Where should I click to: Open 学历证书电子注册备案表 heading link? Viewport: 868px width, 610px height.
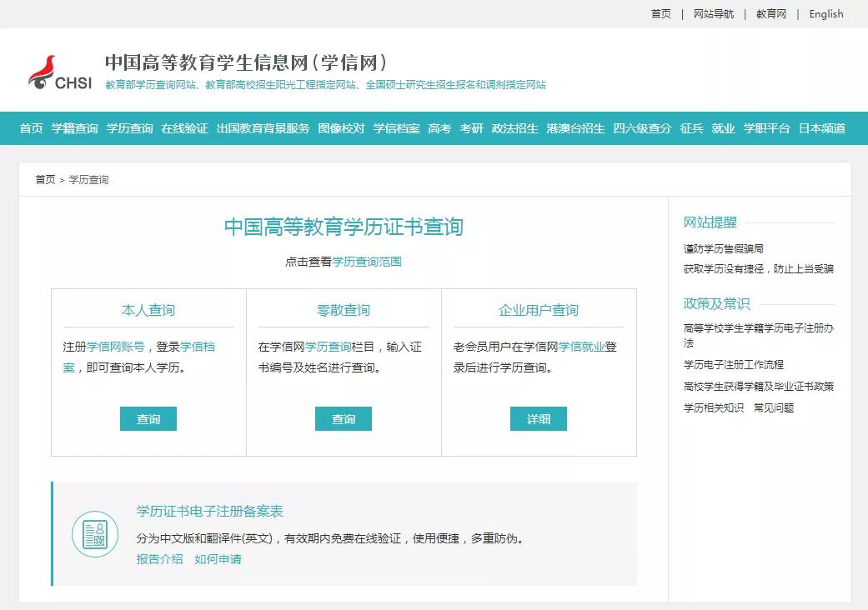click(210, 511)
